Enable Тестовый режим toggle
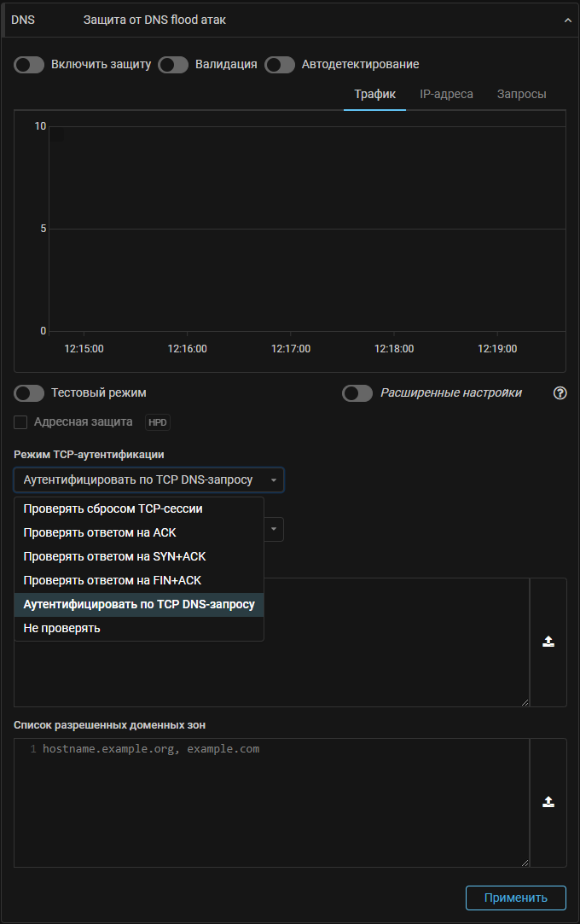Screen dimensions: 580x924 point(29,393)
